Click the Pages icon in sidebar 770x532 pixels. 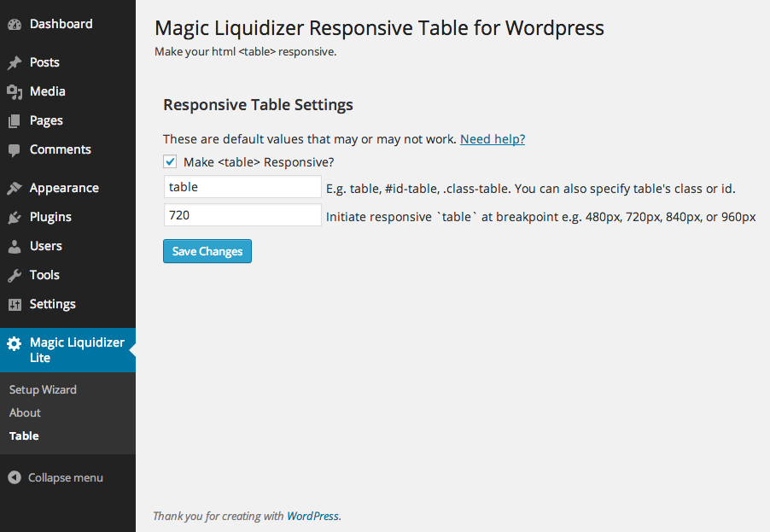pos(15,120)
